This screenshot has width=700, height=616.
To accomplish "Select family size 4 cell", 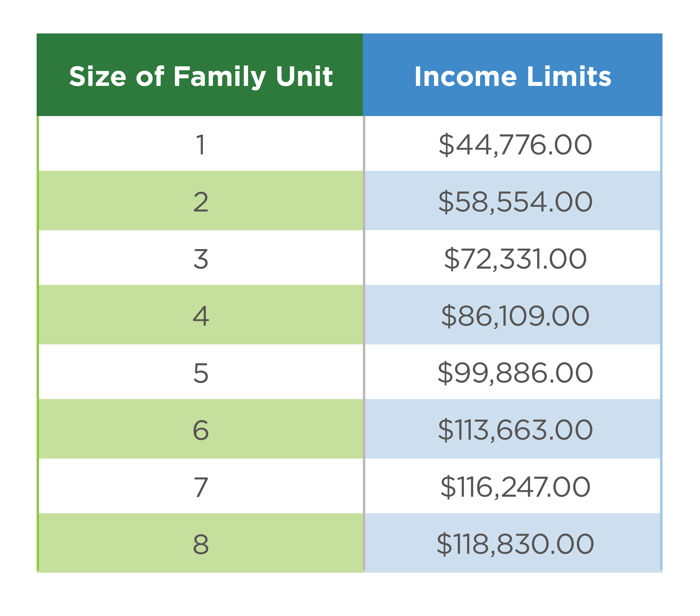I will [201, 315].
